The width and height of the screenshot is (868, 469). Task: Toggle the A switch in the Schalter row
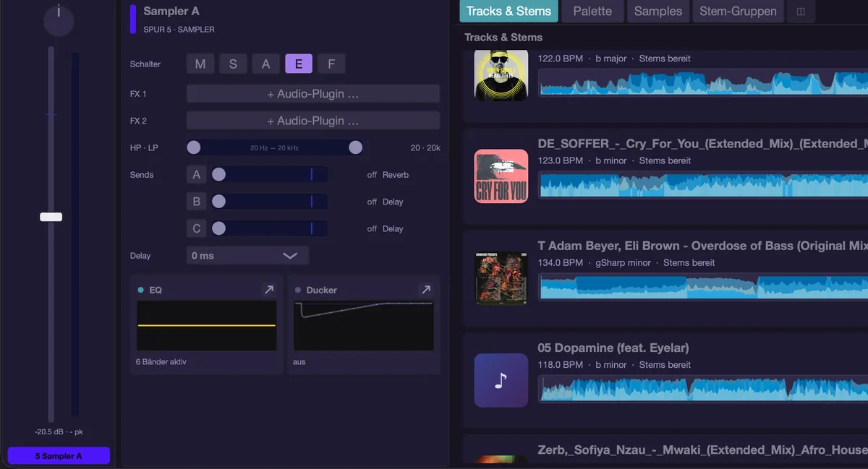coord(266,64)
